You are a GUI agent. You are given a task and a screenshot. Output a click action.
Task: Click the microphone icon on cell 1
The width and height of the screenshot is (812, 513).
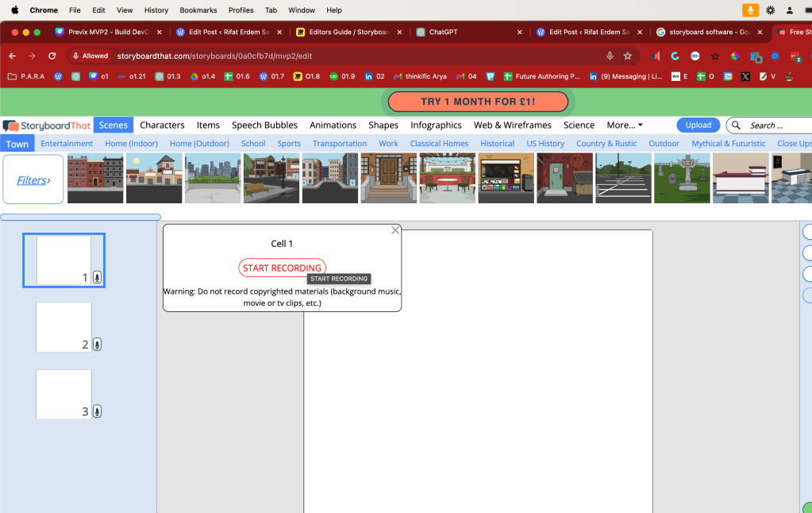click(x=97, y=277)
